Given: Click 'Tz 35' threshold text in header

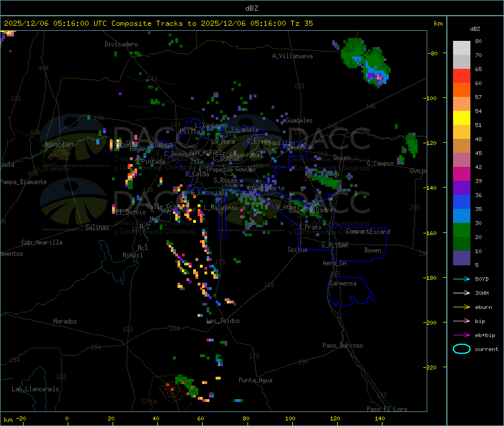Looking at the screenshot, I should click(x=301, y=24).
